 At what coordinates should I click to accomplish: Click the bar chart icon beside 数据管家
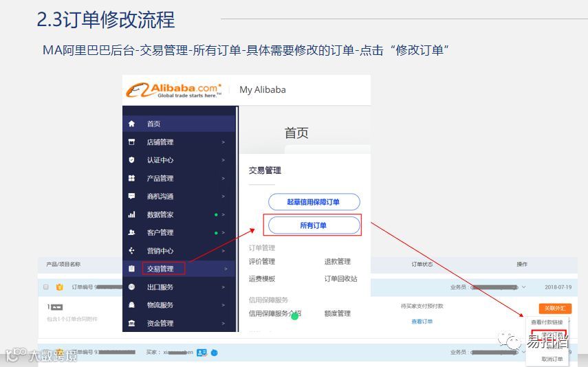131,214
